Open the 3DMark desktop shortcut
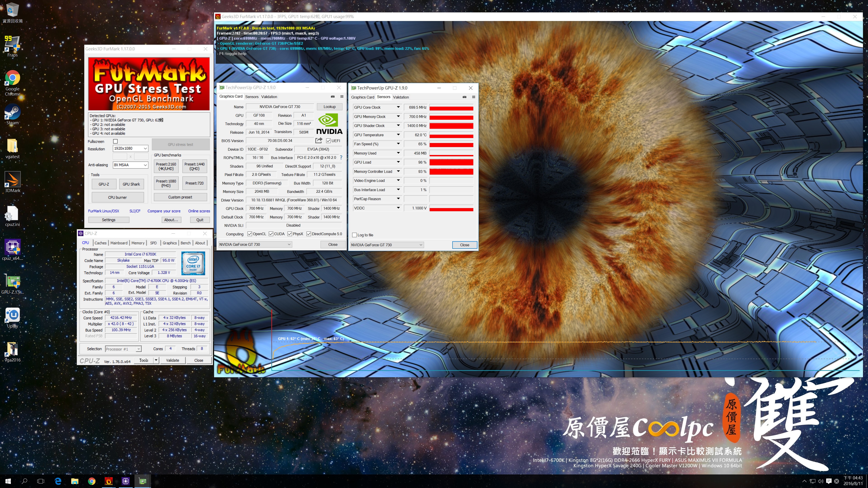Screen dimensions: 868x488 point(12,182)
